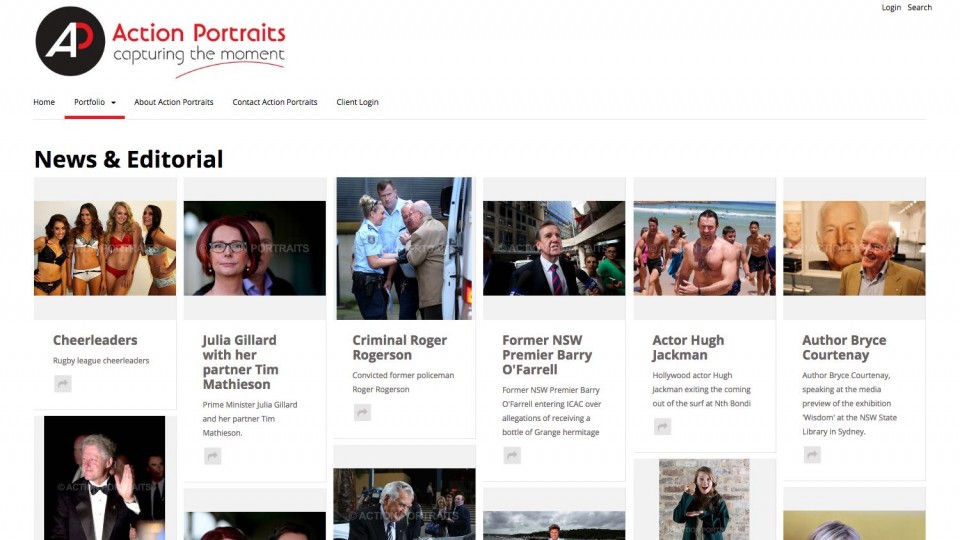
Task: Share the Cheerleaders photo via arrow icon
Action: coord(62,384)
